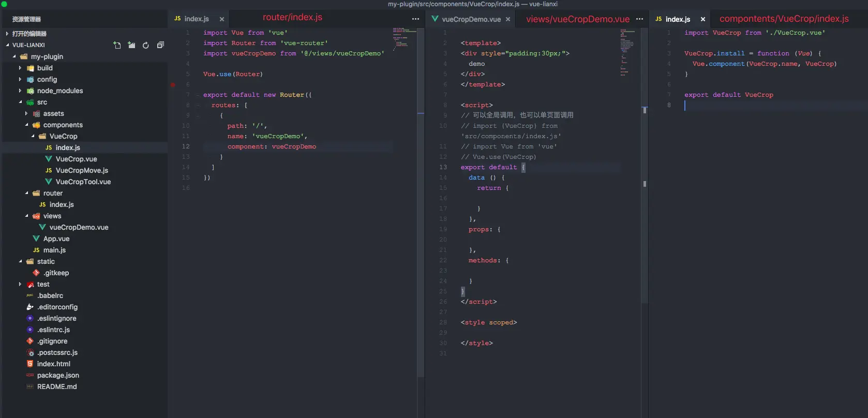Fold the 'routes: [' block
Screen dimensions: 868x418
198,106
